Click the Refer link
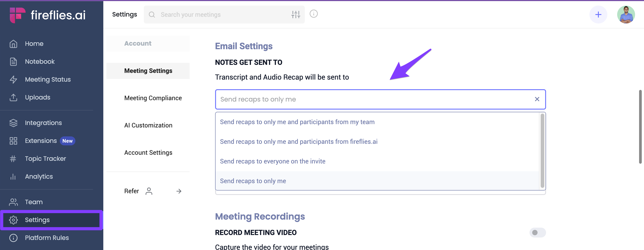Image resolution: width=644 pixels, height=250 pixels. tap(131, 191)
